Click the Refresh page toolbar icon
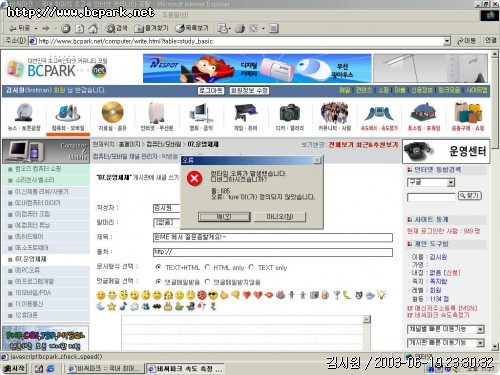The height and width of the screenshot is (375, 500). point(79,28)
